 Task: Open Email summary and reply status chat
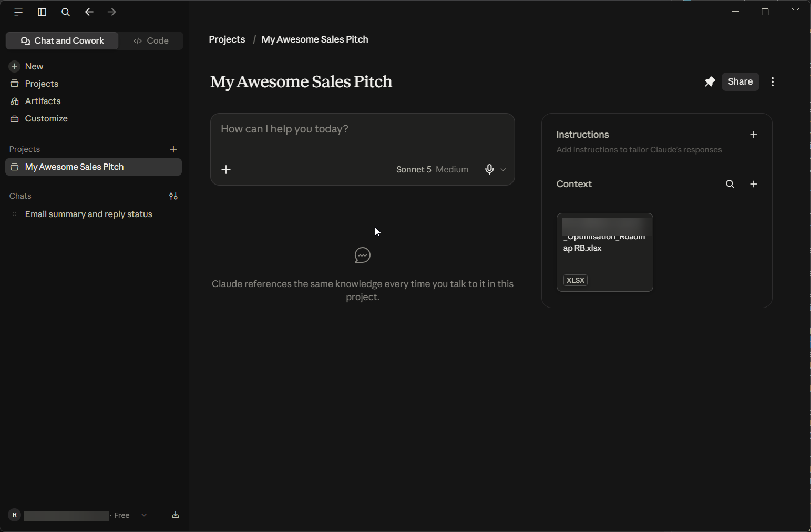point(88,214)
